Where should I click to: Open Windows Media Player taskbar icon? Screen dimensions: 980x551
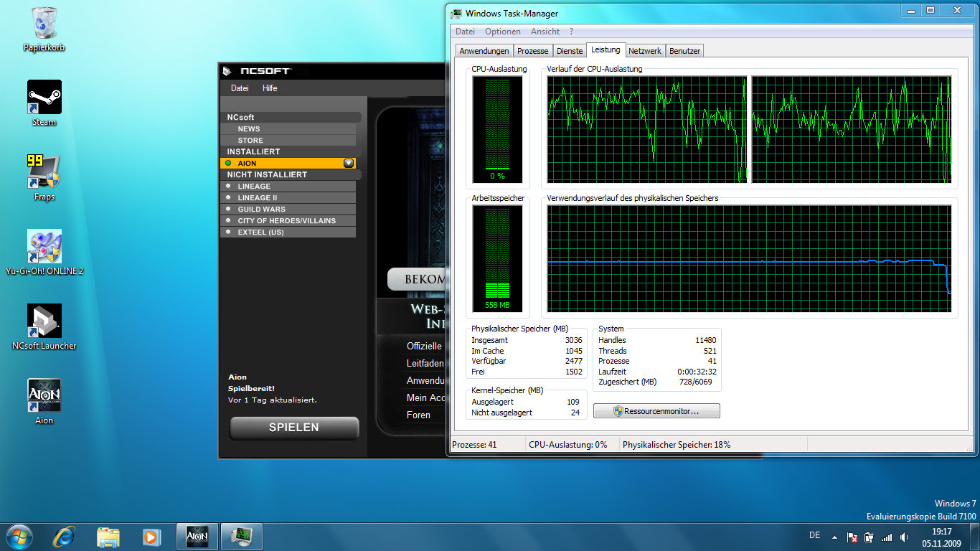(151, 536)
